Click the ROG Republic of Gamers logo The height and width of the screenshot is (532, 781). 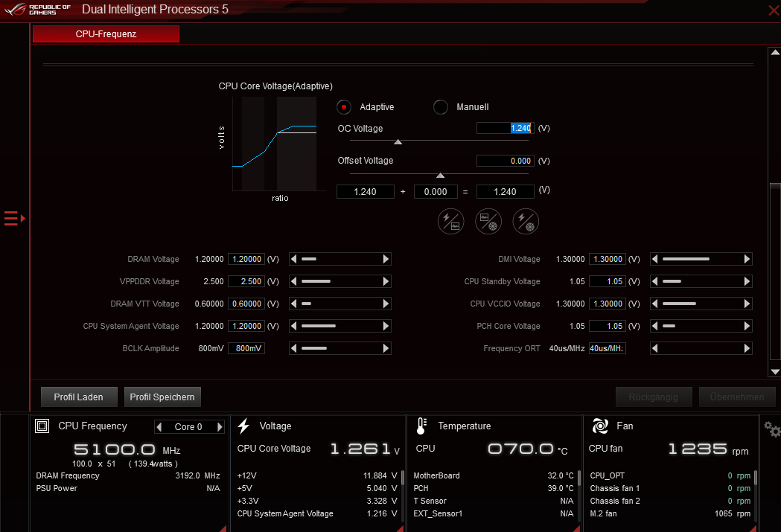point(37,10)
